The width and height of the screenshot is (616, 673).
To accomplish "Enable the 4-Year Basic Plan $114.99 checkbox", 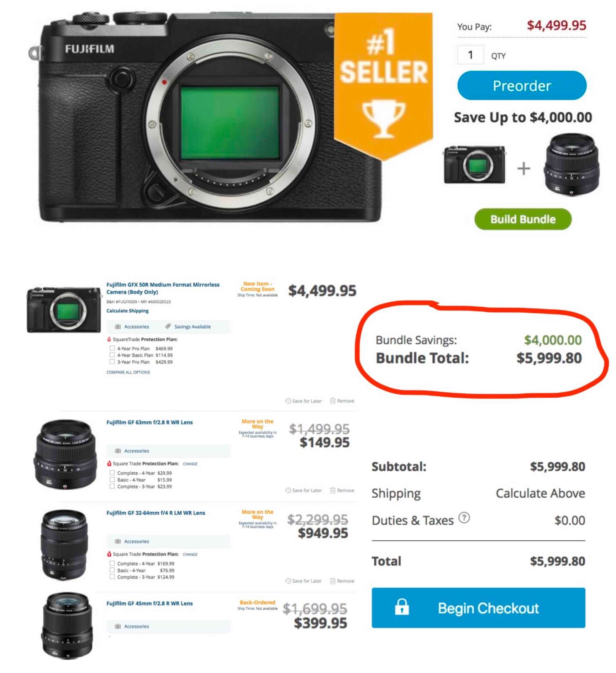I will pyautogui.click(x=112, y=355).
